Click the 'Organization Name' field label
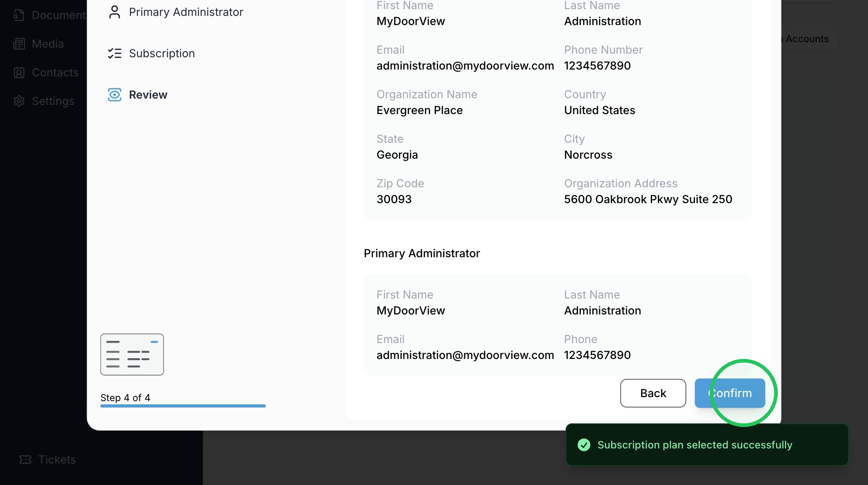Image resolution: width=868 pixels, height=485 pixels. point(427,94)
